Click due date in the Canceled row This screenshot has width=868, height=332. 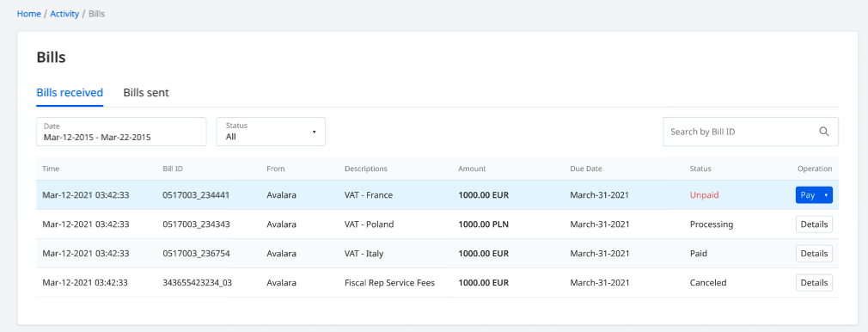click(600, 283)
